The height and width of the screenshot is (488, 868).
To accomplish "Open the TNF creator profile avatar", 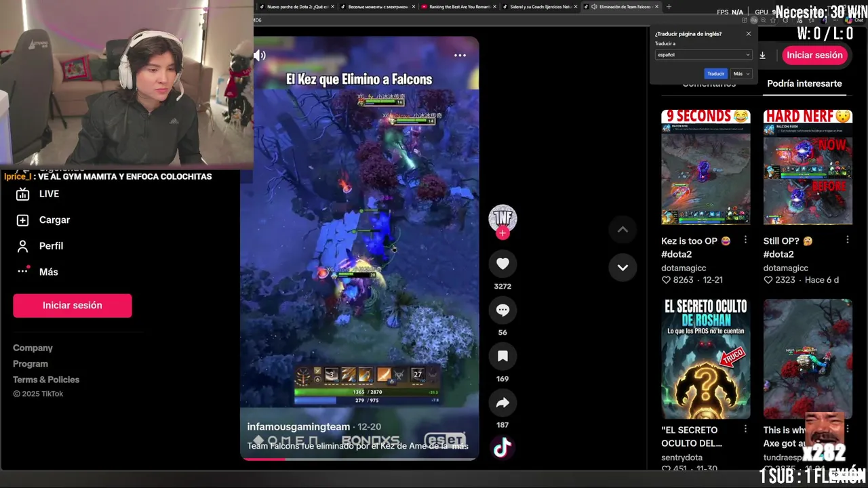I will (x=502, y=218).
